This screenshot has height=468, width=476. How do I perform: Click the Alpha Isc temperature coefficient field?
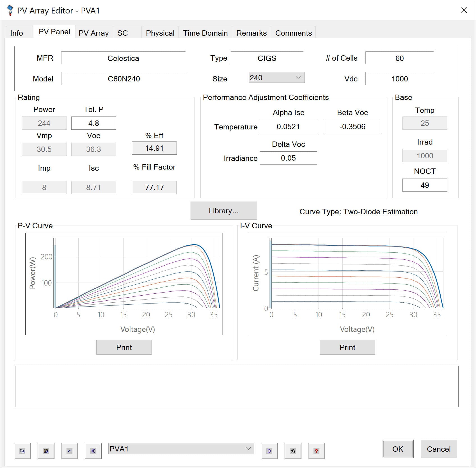pyautogui.click(x=288, y=127)
